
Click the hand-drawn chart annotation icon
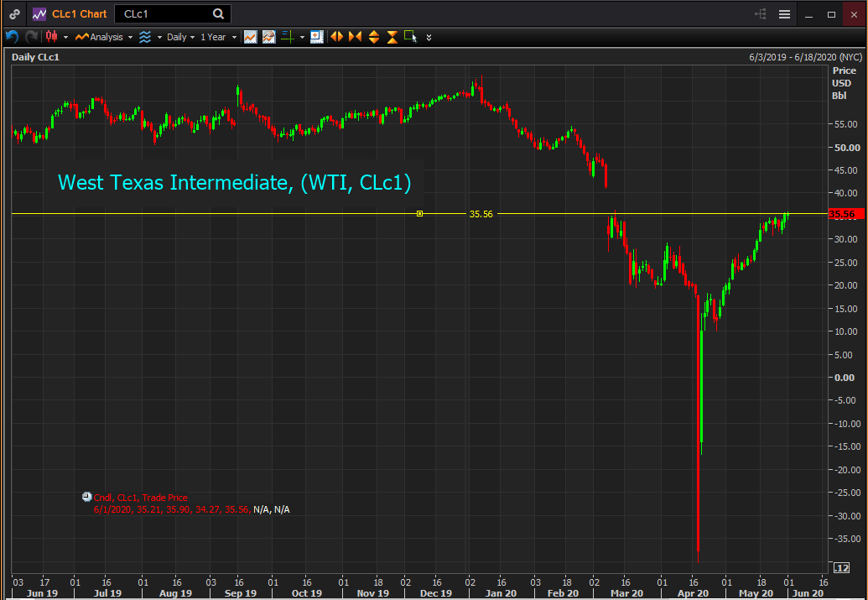click(268, 37)
